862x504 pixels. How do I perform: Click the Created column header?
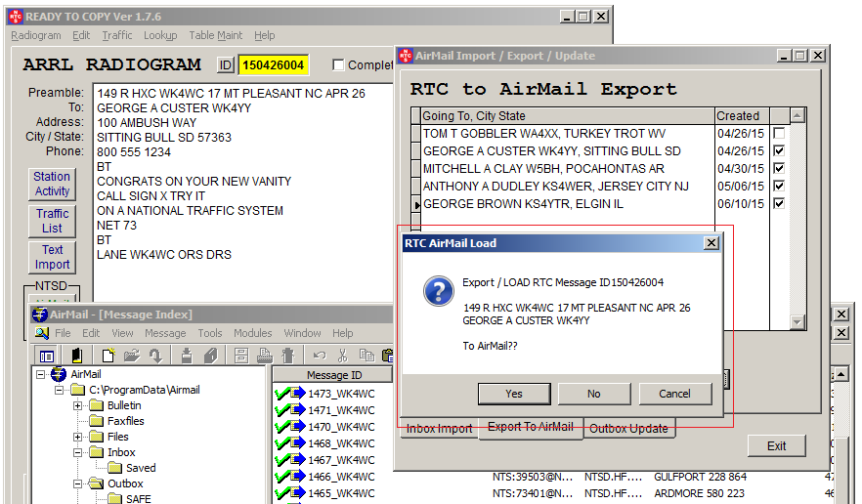point(742,116)
